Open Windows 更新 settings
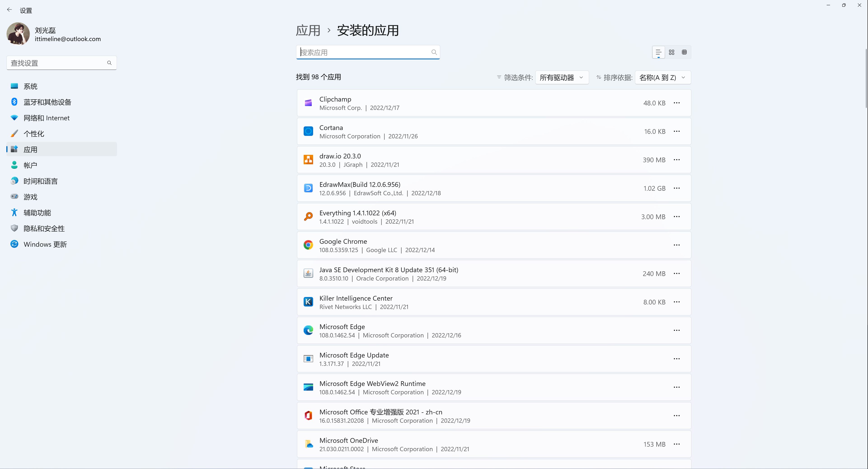Screen dimensions: 868x469 click(x=62, y=244)
